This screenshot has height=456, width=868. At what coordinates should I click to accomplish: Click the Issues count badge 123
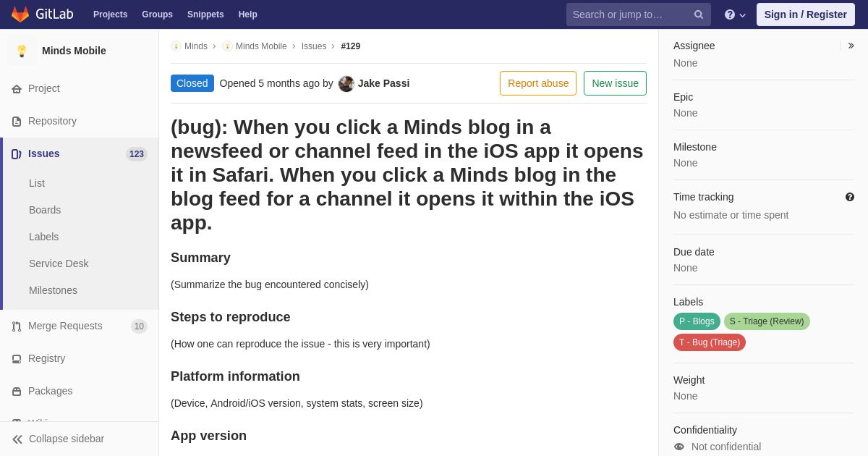[x=137, y=154]
